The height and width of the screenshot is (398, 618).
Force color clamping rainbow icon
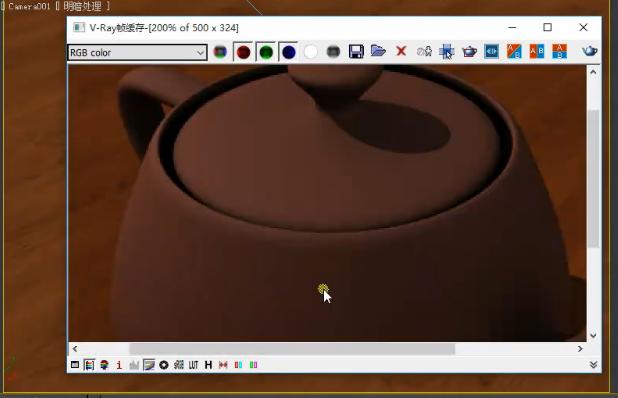[x=104, y=365]
